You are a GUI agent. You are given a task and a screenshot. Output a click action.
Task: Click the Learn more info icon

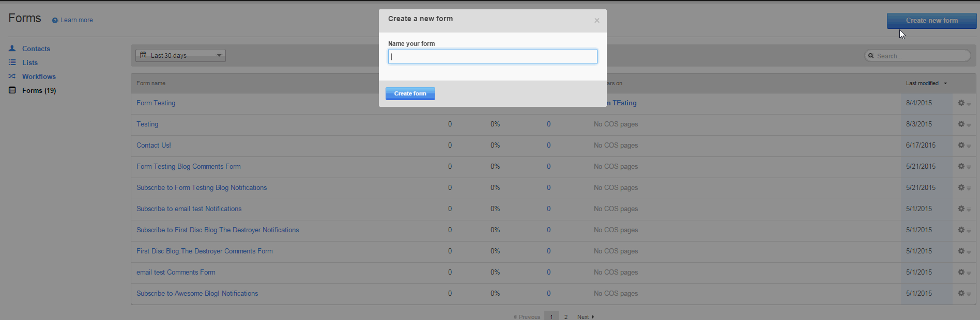click(55, 20)
